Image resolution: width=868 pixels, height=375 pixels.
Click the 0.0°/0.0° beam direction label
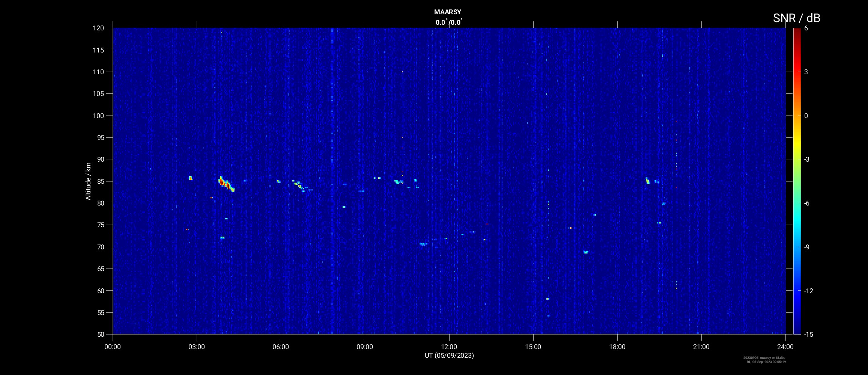(x=449, y=22)
